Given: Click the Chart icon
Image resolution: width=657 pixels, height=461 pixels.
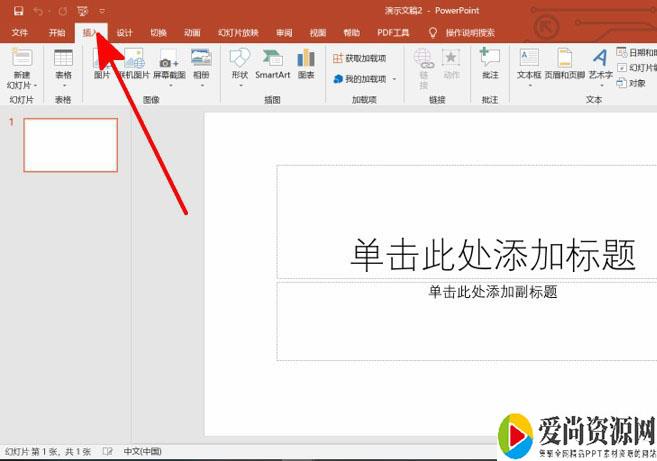Looking at the screenshot, I should [306, 58].
